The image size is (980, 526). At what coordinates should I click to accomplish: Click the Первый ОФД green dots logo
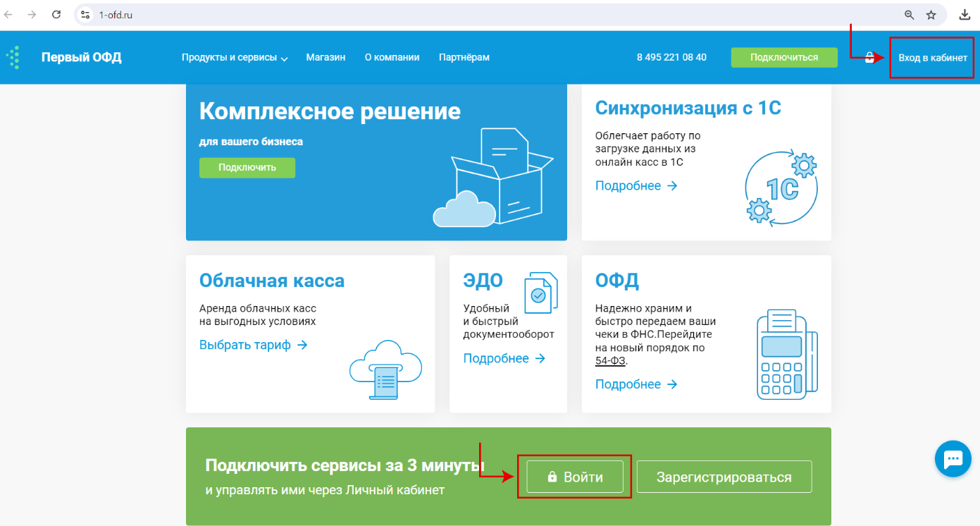pyautogui.click(x=13, y=57)
